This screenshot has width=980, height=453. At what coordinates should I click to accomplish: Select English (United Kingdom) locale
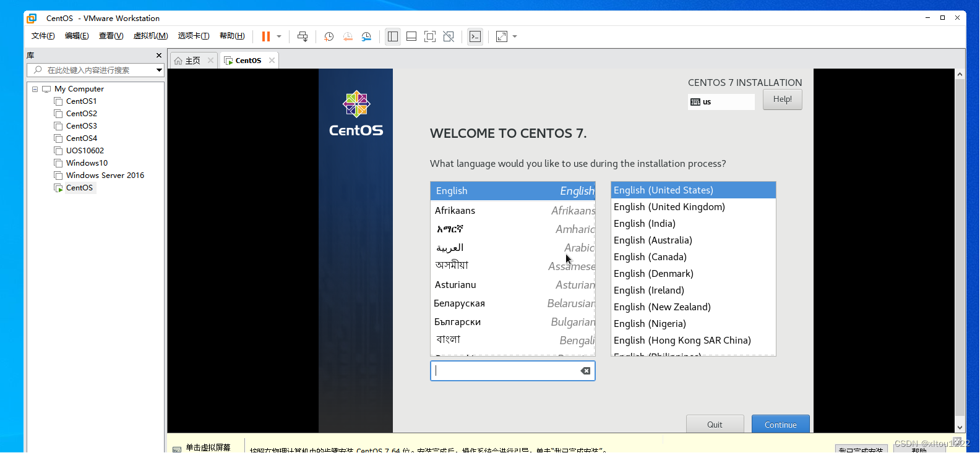693,207
